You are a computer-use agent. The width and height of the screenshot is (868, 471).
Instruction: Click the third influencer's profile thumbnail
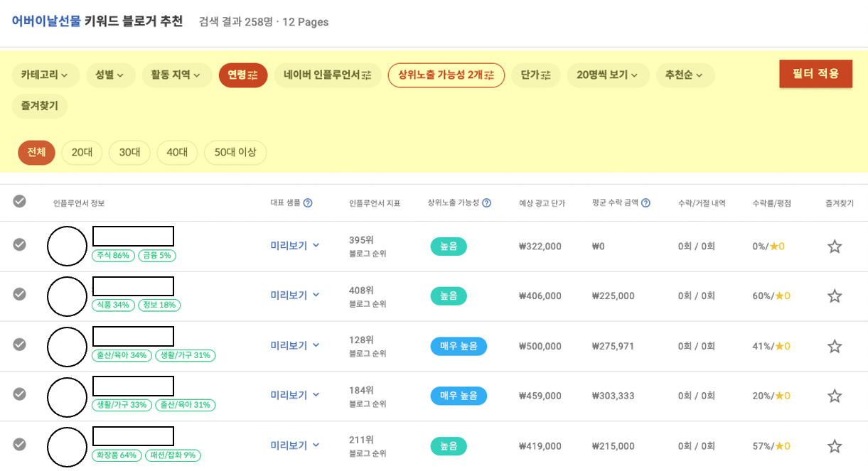point(65,346)
